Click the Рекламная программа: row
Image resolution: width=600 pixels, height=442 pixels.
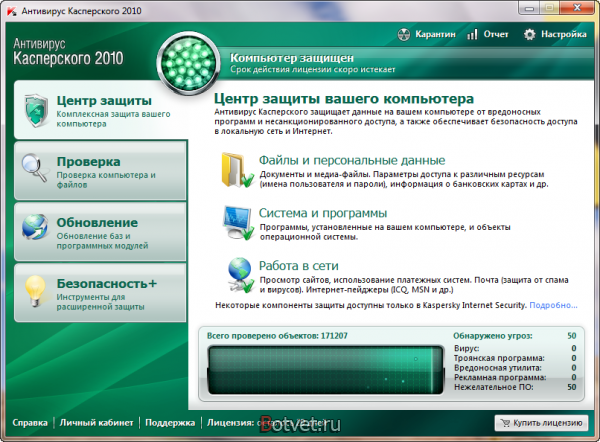515,377
